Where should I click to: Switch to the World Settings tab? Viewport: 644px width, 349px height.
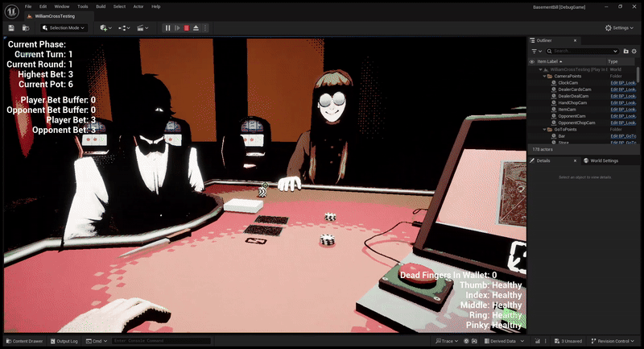click(601, 160)
